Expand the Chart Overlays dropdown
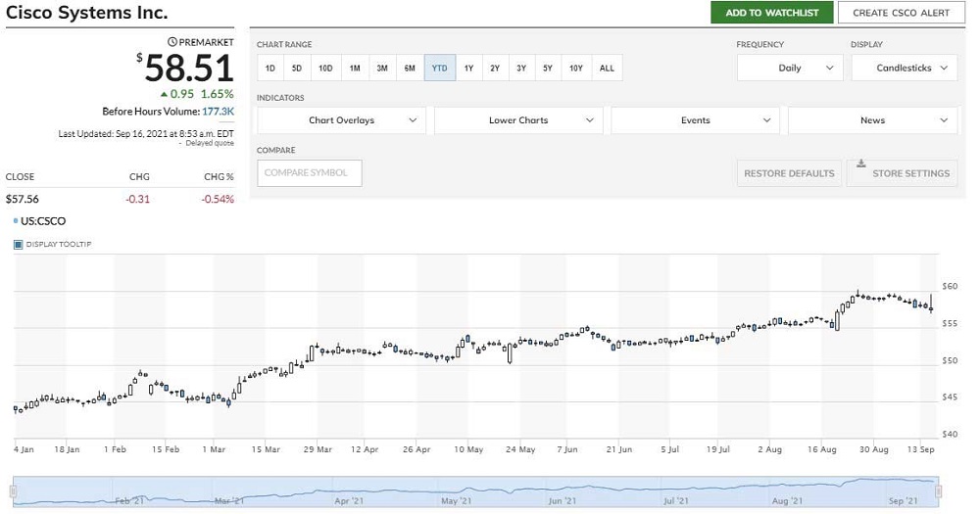 pos(341,120)
